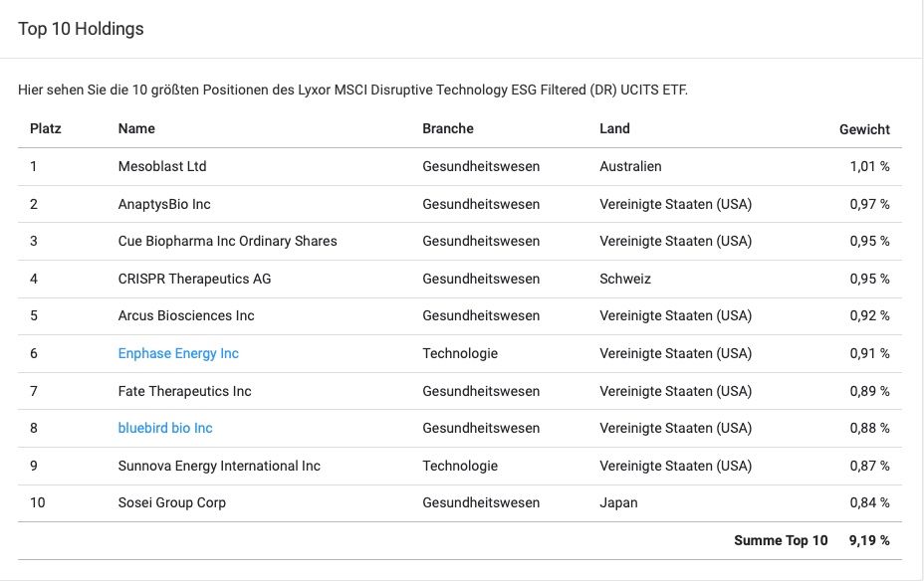
Task: Select Arcus Biosciences Inc in table
Action: [186, 315]
